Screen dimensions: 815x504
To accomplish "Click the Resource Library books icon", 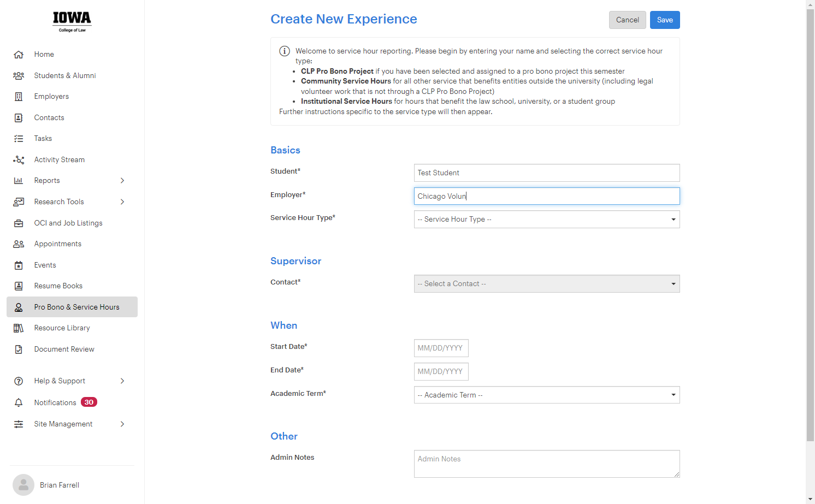I will [19, 328].
